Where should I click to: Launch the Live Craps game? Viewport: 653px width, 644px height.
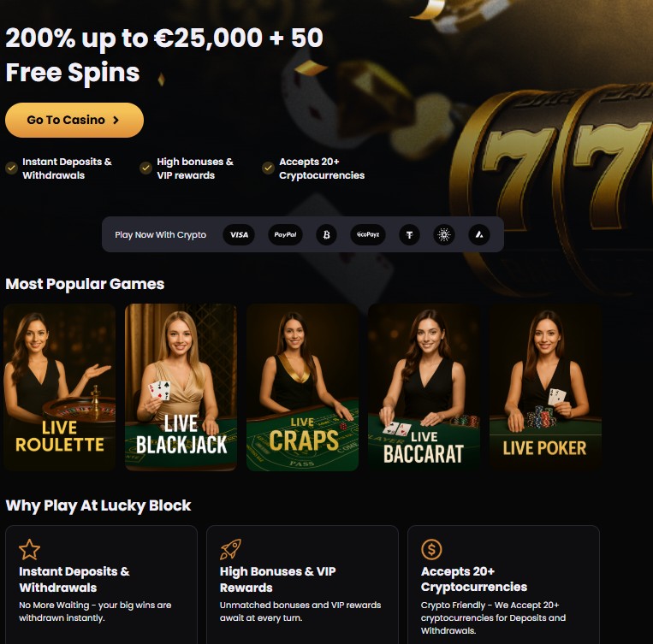click(302, 387)
